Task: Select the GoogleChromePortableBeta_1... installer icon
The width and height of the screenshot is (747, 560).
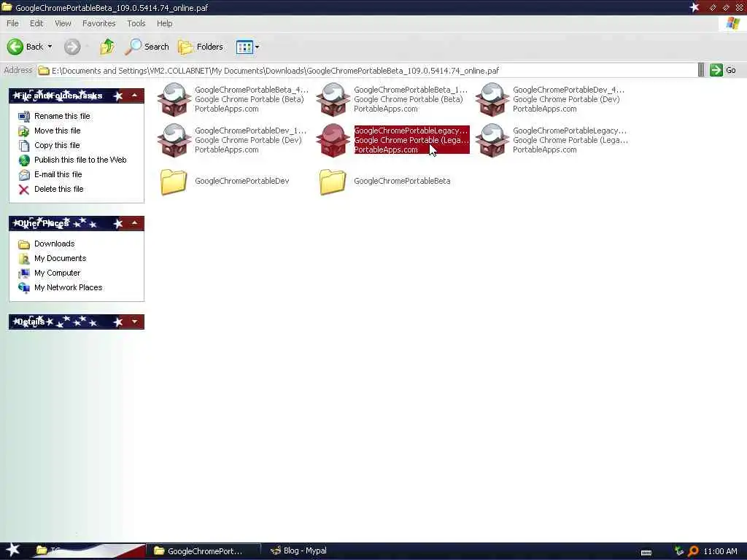Action: click(333, 99)
